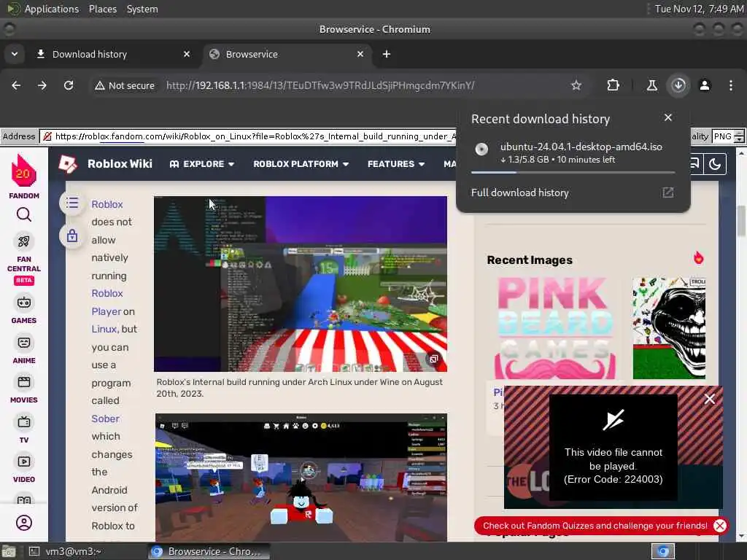747x560 pixels.
Task: Open the Fandom user account icon
Action: 24,523
